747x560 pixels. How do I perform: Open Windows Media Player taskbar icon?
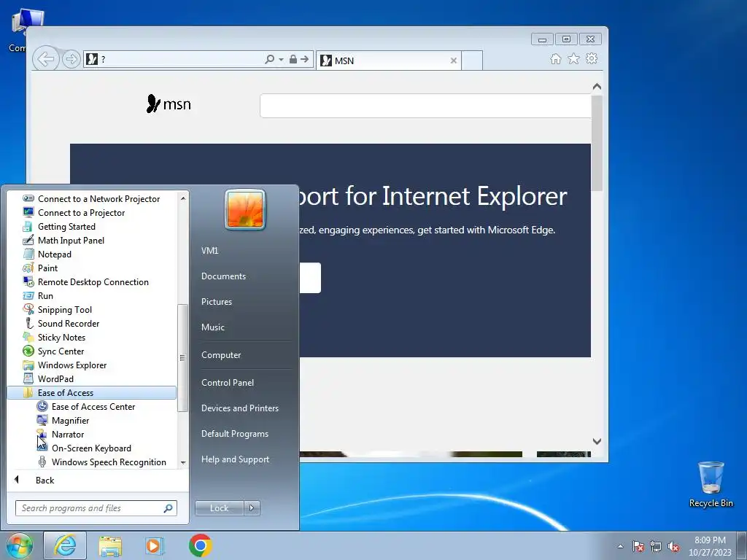154,545
